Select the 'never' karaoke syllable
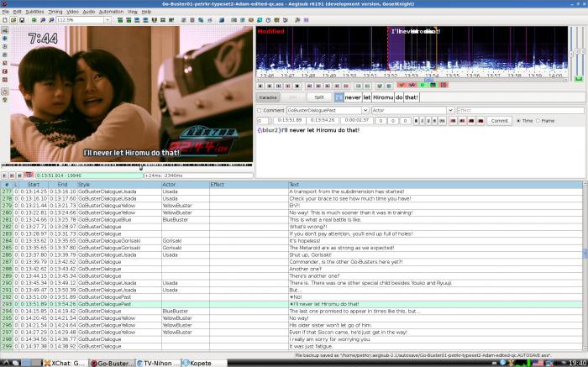This screenshot has height=367, width=588. click(x=353, y=97)
